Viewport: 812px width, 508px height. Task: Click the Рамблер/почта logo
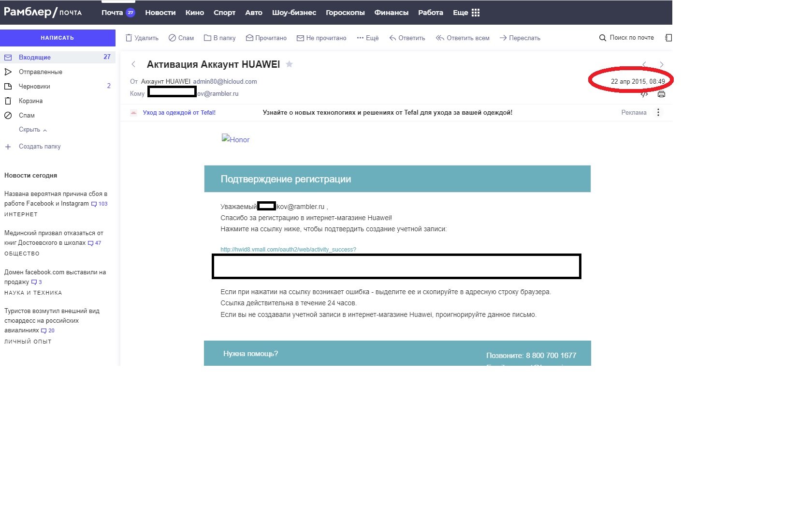pyautogui.click(x=43, y=12)
